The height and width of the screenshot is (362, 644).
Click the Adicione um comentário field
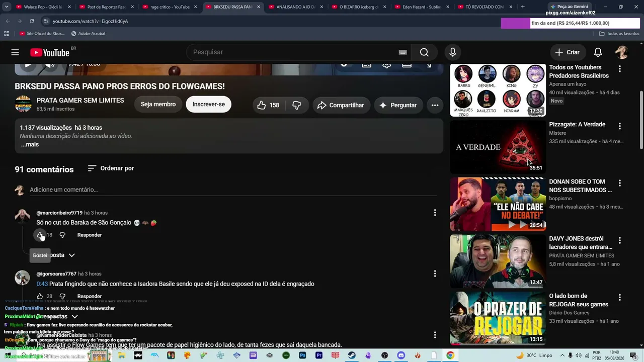233,190
